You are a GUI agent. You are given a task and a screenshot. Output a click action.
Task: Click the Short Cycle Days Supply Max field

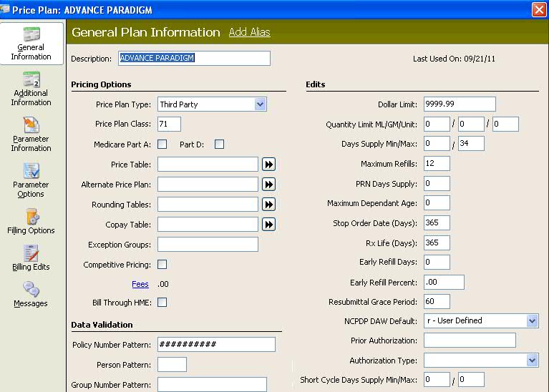click(x=471, y=379)
